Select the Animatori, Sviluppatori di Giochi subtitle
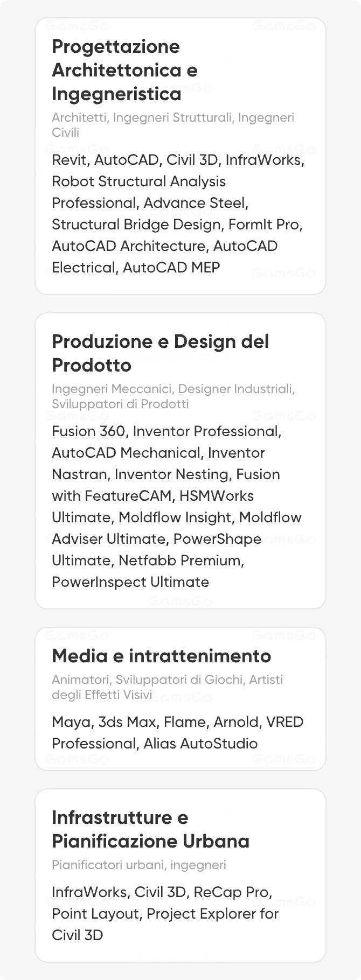This screenshot has height=980, width=361. click(167, 687)
